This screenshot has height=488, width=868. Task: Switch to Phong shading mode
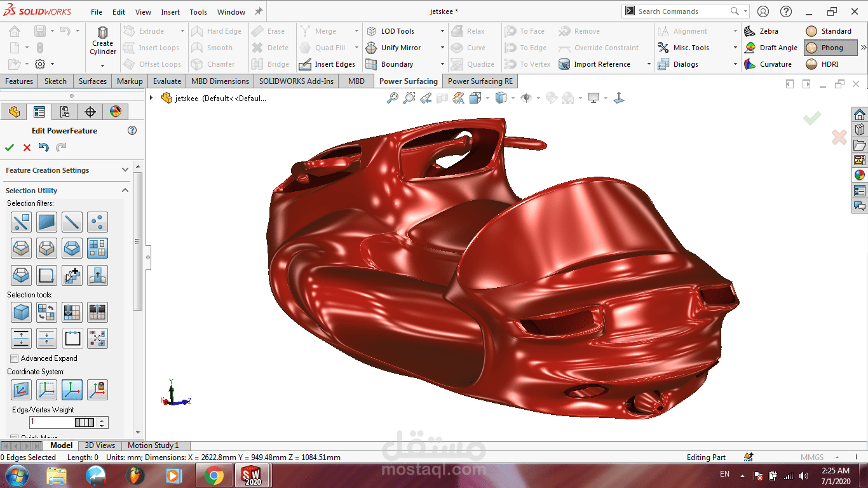(x=831, y=48)
